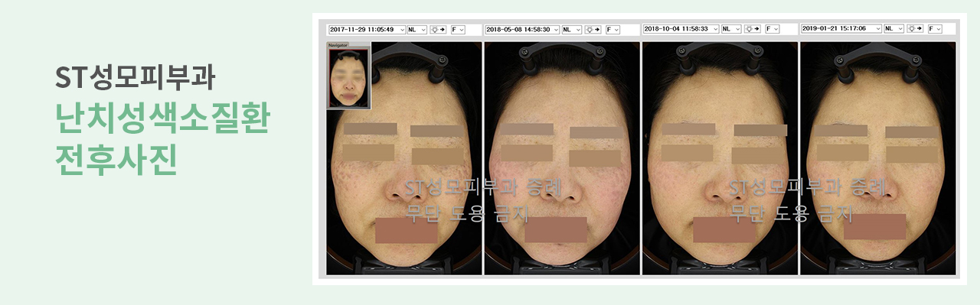The width and height of the screenshot is (980, 305).
Task: Expand the NL dropdown in third panel
Action: coord(731,29)
